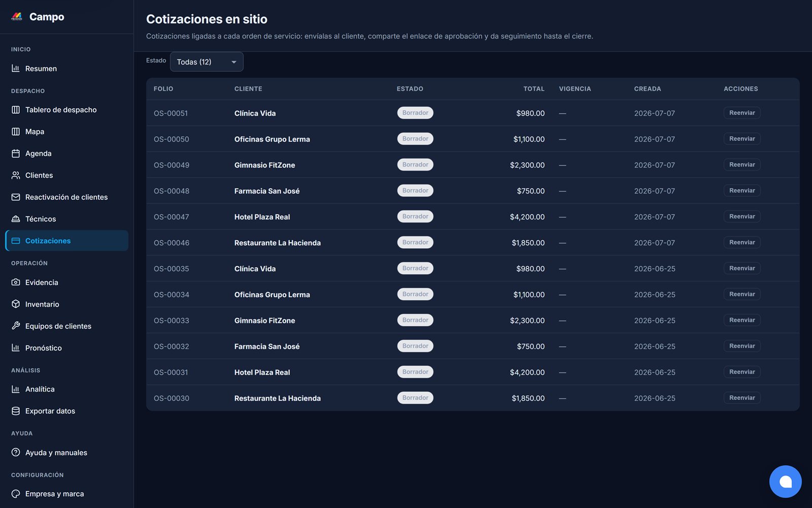Click Reenviar for folio OS-00051
The height and width of the screenshot is (508, 812).
[x=742, y=113]
